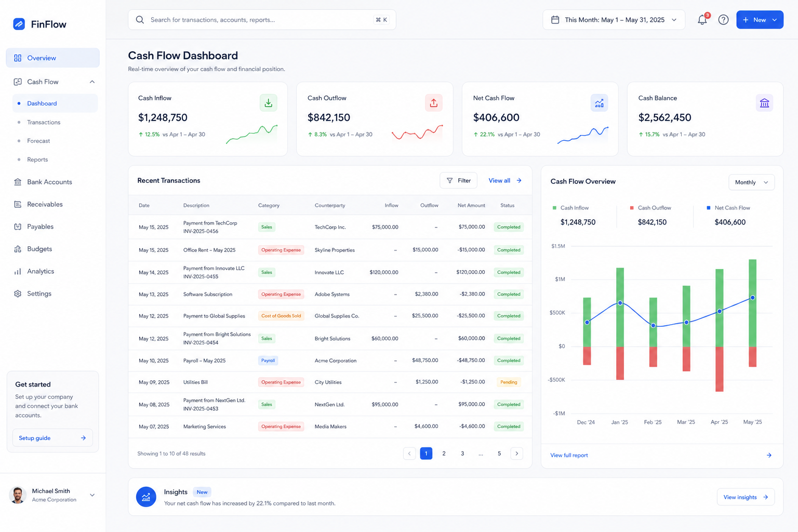Click Receivables sidebar icon

coord(18,204)
